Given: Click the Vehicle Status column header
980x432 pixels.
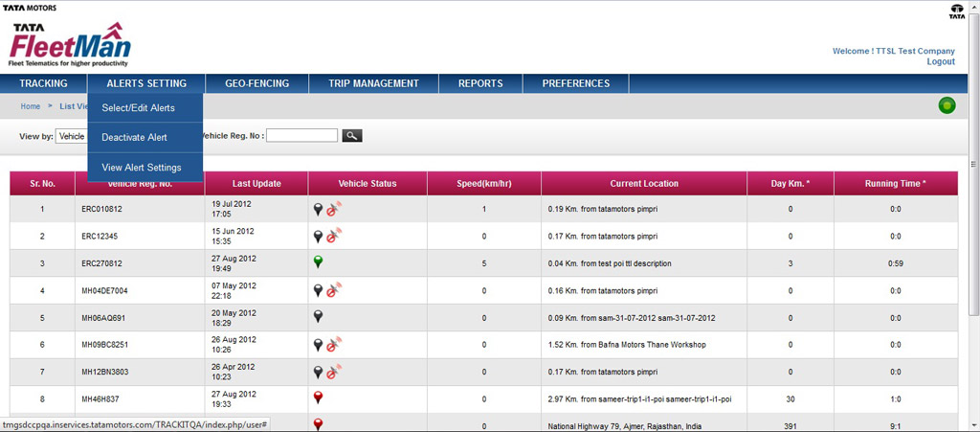Looking at the screenshot, I should [367, 184].
